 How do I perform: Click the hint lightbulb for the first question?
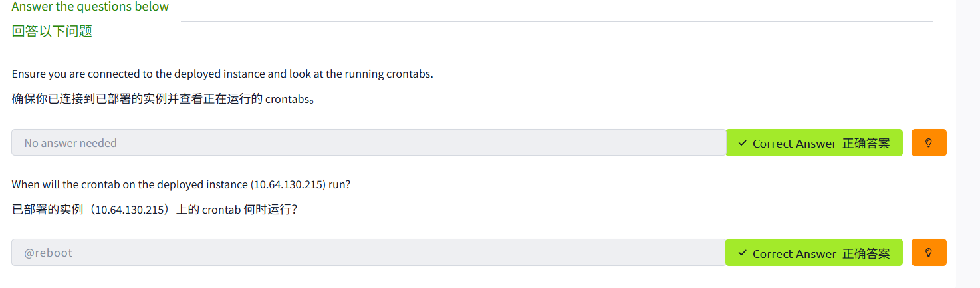pos(929,142)
